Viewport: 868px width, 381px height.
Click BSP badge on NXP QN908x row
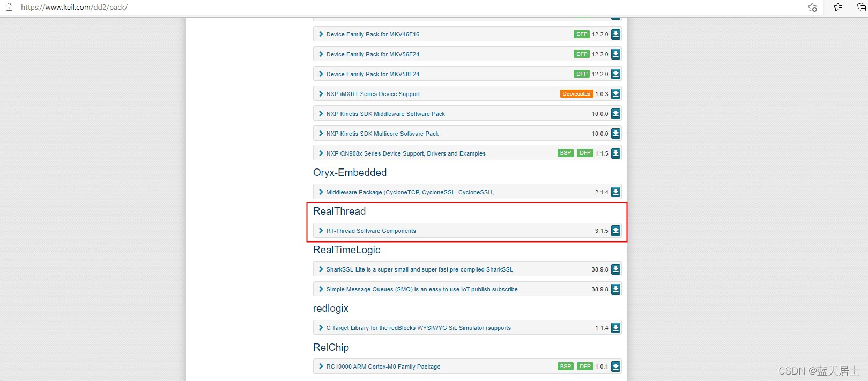tap(566, 153)
